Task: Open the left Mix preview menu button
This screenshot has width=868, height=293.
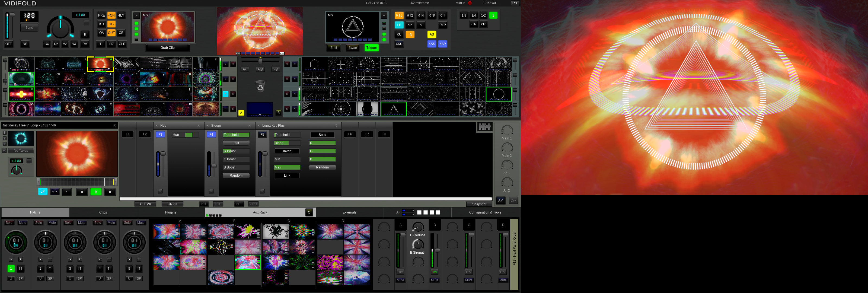Action: pos(136,15)
